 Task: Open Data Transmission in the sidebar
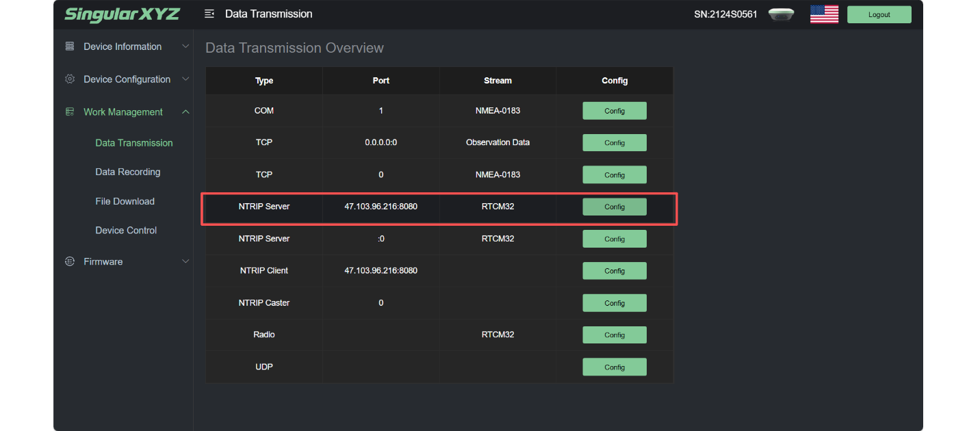pyautogui.click(x=134, y=143)
